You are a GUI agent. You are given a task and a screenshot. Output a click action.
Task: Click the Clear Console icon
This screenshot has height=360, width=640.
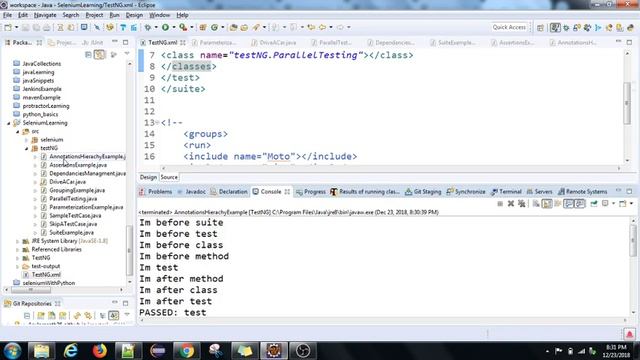[536, 203]
